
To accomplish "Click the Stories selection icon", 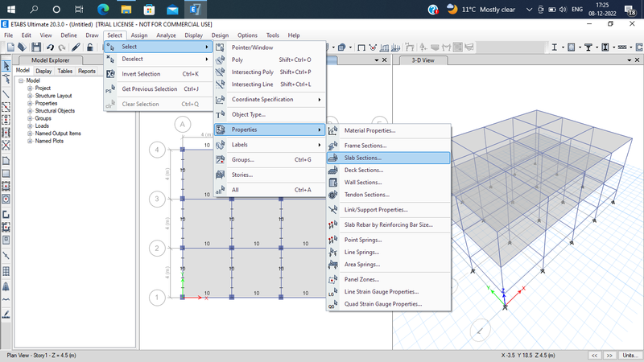I will pos(220,175).
